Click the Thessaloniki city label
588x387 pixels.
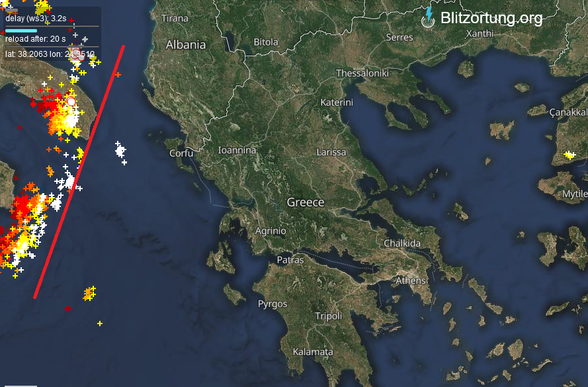point(362,73)
